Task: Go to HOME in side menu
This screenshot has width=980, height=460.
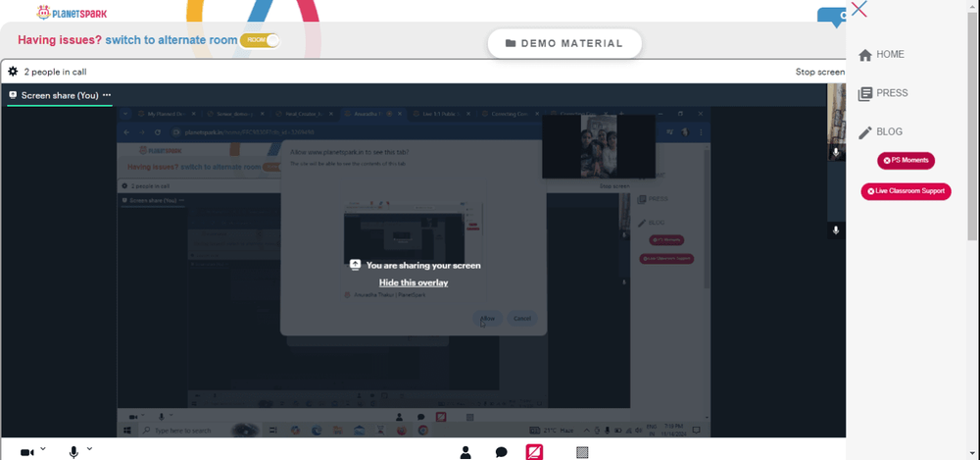Action: pyautogui.click(x=890, y=55)
